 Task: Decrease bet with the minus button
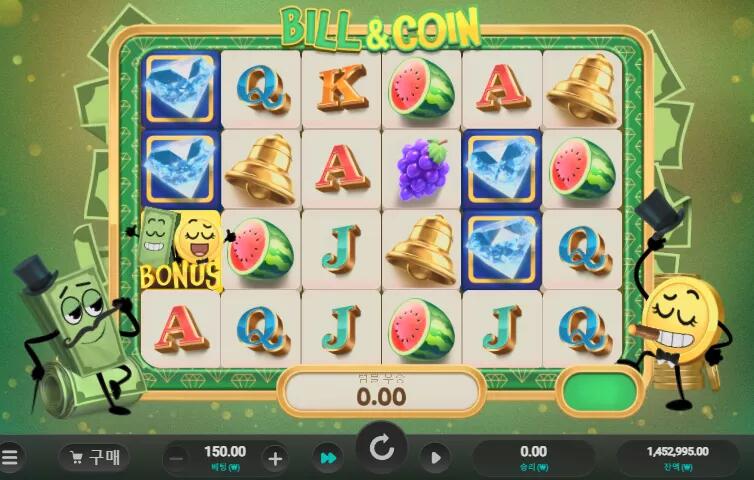click(x=176, y=459)
